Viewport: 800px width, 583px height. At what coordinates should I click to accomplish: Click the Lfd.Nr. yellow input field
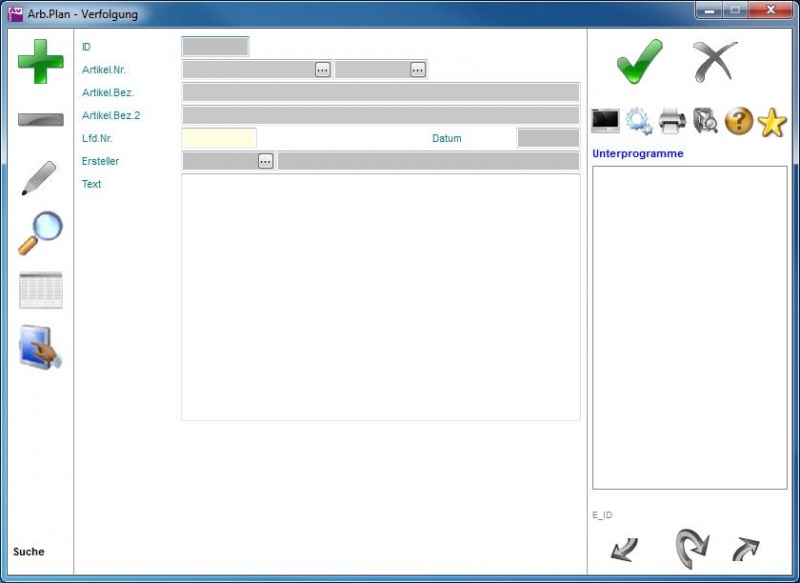tap(219, 138)
